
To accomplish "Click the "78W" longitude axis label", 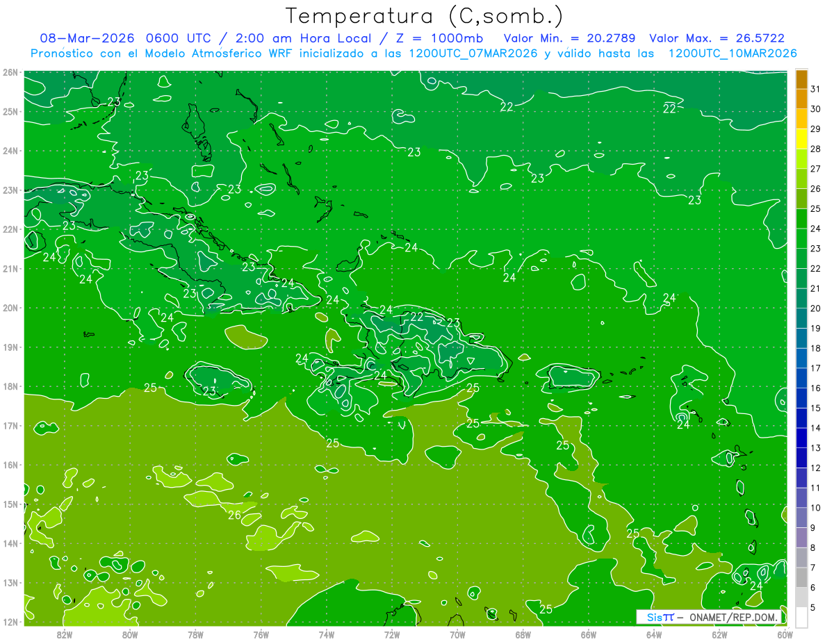I will (x=195, y=634).
